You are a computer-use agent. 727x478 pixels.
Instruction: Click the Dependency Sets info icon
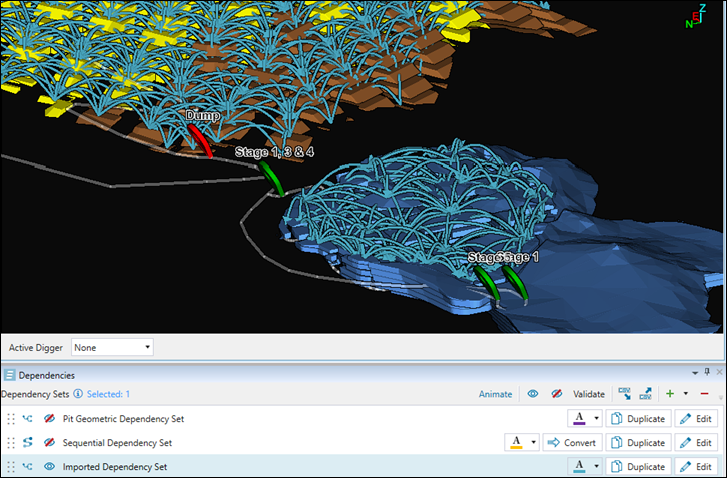(x=78, y=394)
